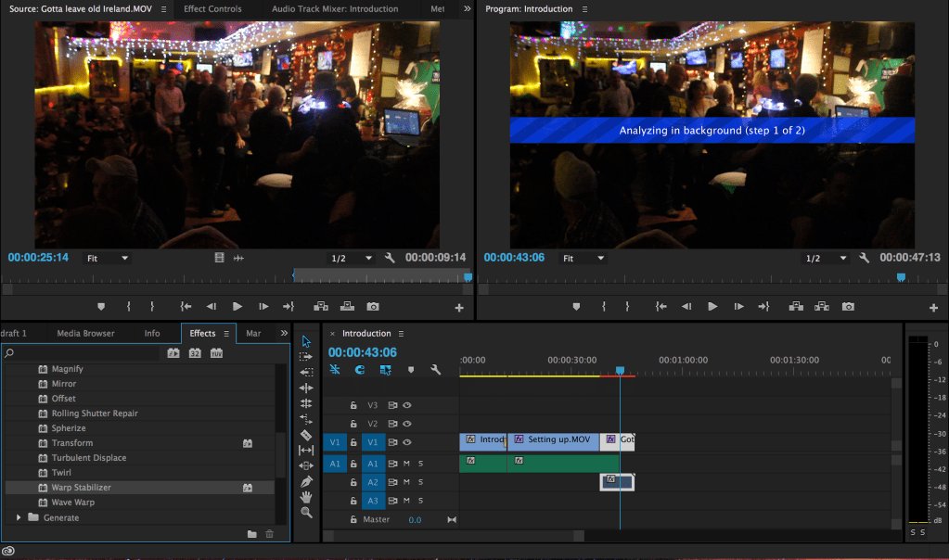
Task: Open Program monitor 1/2 resolution dropdown
Action: [x=826, y=259]
